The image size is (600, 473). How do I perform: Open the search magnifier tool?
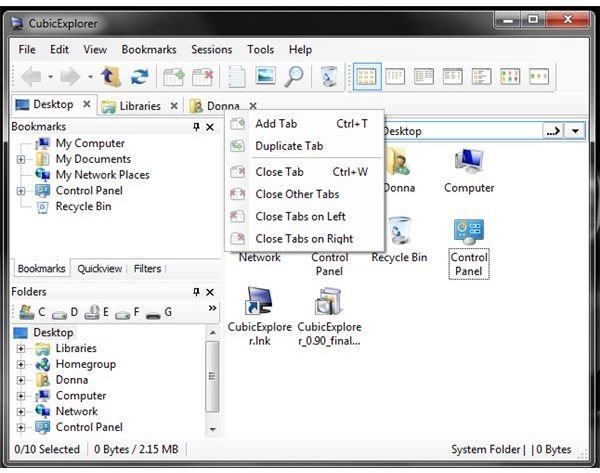(x=294, y=77)
